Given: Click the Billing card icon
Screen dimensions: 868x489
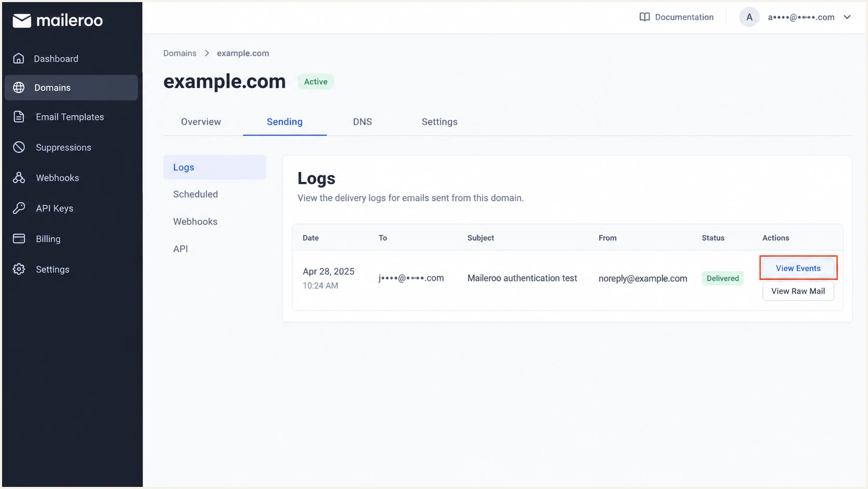Looking at the screenshot, I should (x=19, y=239).
